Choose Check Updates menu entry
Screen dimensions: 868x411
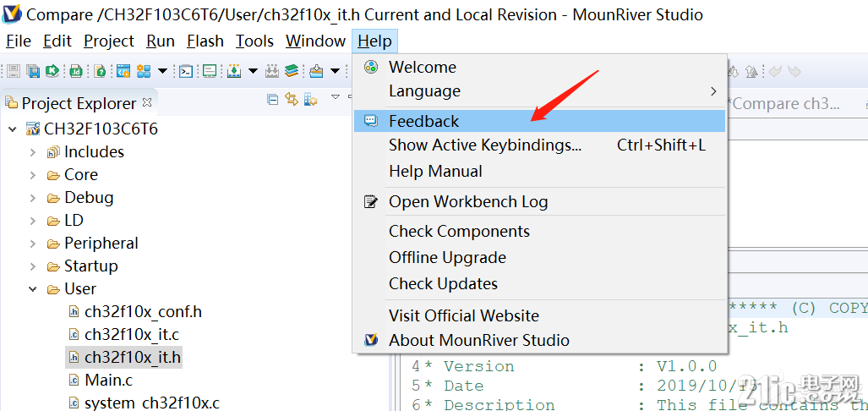pos(540,283)
